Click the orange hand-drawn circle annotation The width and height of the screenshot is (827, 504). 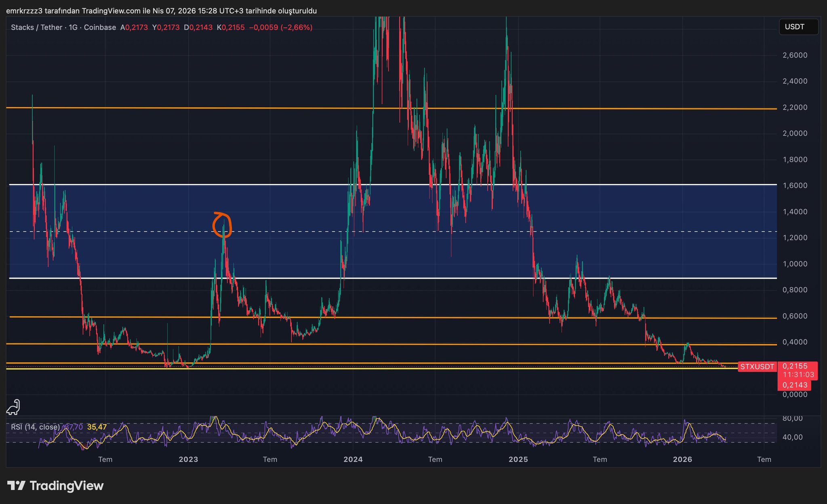click(x=222, y=225)
